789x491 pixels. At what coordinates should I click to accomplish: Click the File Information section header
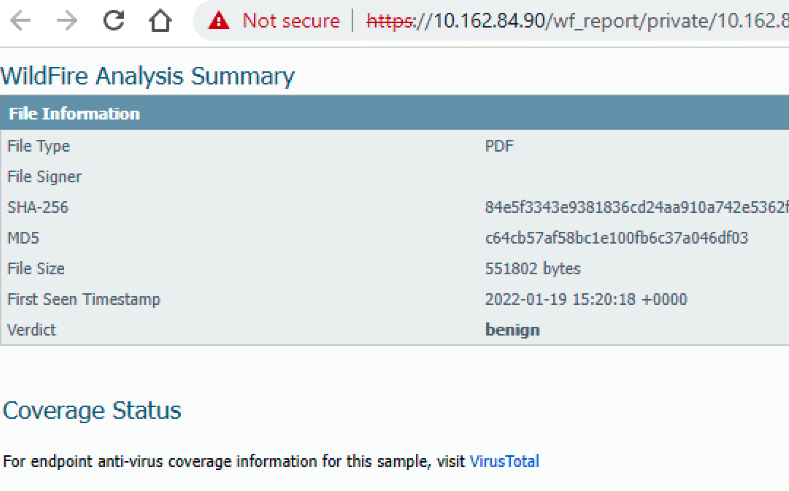click(x=74, y=114)
